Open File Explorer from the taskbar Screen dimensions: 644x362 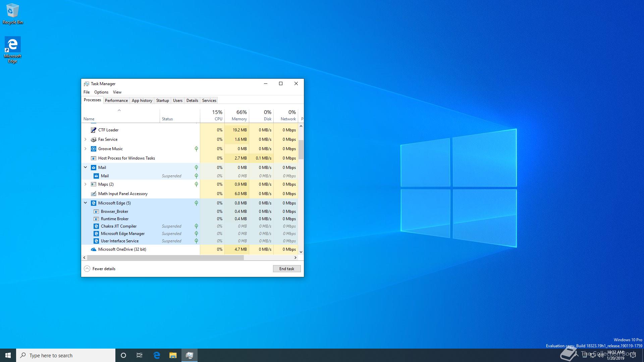tap(173, 355)
